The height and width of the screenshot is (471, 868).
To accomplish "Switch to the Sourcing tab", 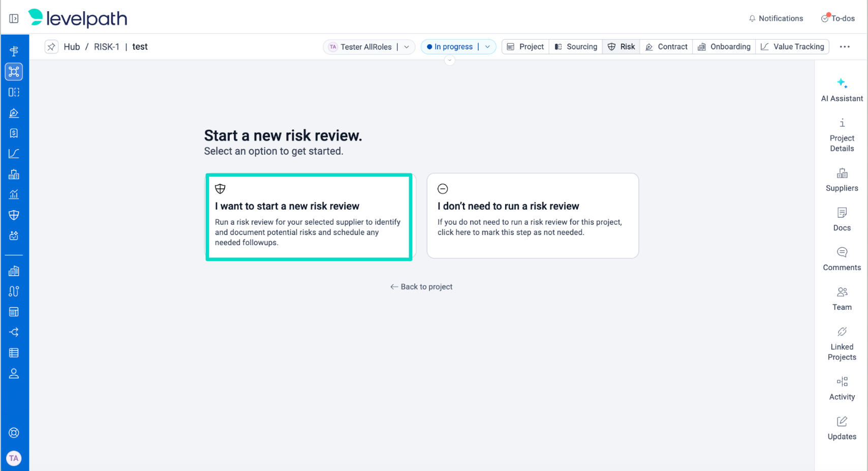I will pos(576,47).
